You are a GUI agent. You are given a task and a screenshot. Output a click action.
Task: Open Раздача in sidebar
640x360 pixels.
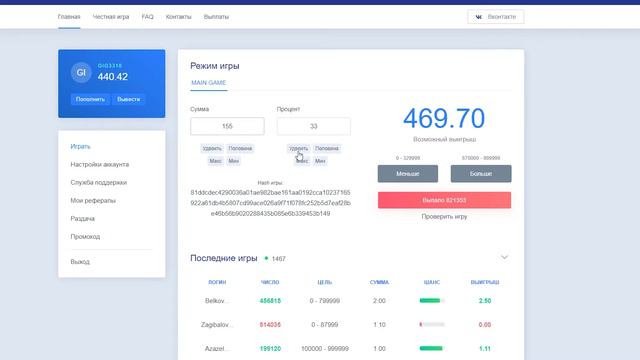[82, 218]
